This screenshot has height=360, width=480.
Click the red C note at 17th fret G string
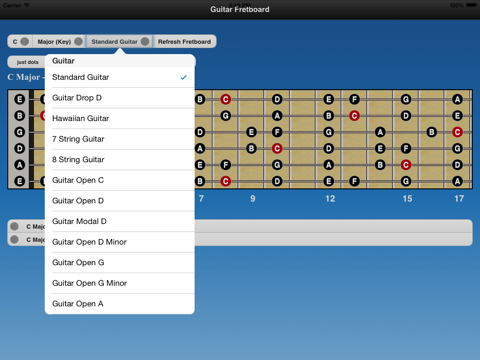tap(457, 132)
